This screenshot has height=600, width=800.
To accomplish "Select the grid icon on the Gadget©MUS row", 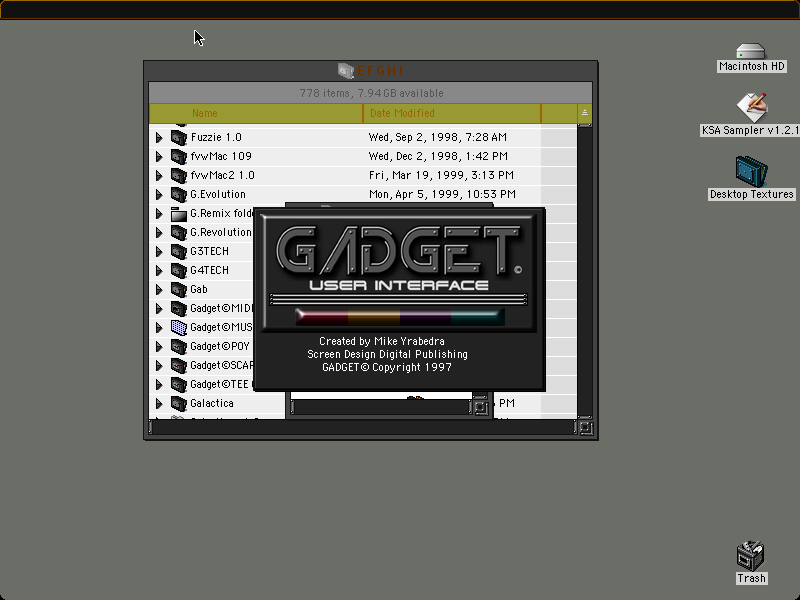I will (x=179, y=328).
